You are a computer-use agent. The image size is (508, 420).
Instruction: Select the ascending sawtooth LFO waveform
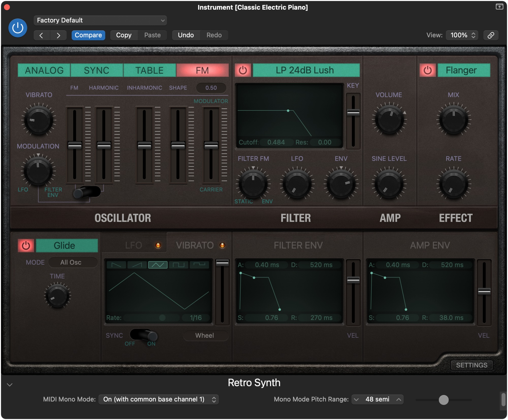pos(137,265)
